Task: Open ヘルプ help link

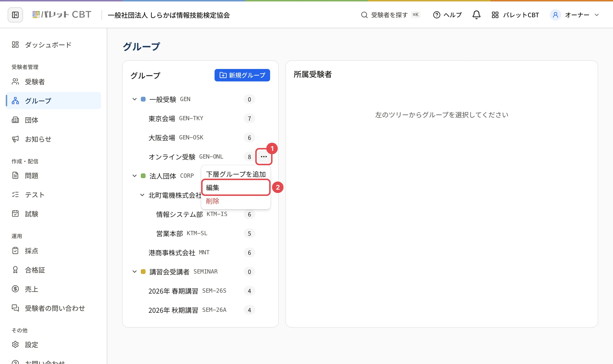Action: coord(448,15)
